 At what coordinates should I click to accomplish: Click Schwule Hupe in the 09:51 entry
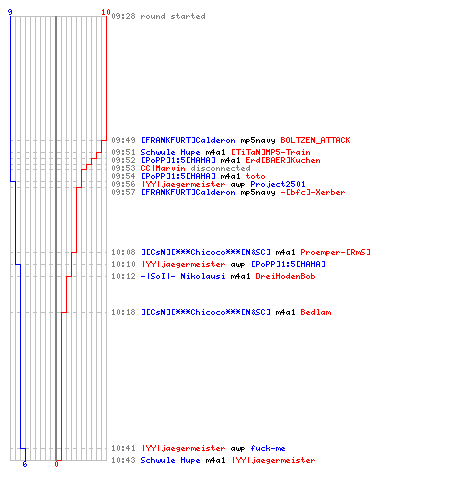pos(170,152)
